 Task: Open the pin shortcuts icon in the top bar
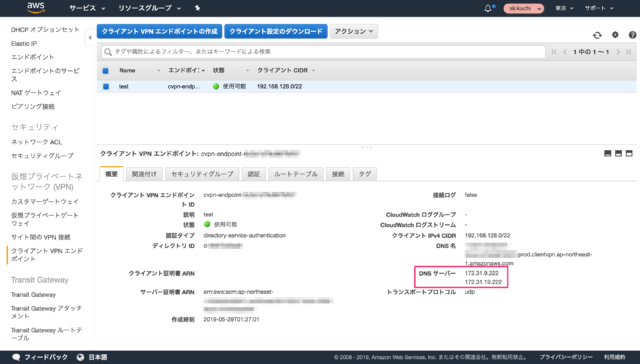198,8
